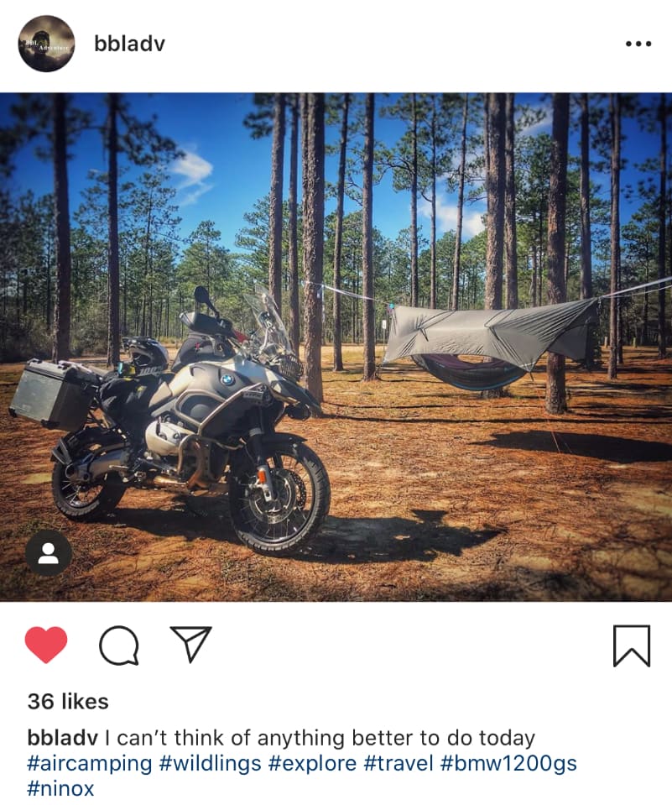Open the three-dot more options menu
Screen dimensions: 672x805
click(638, 44)
